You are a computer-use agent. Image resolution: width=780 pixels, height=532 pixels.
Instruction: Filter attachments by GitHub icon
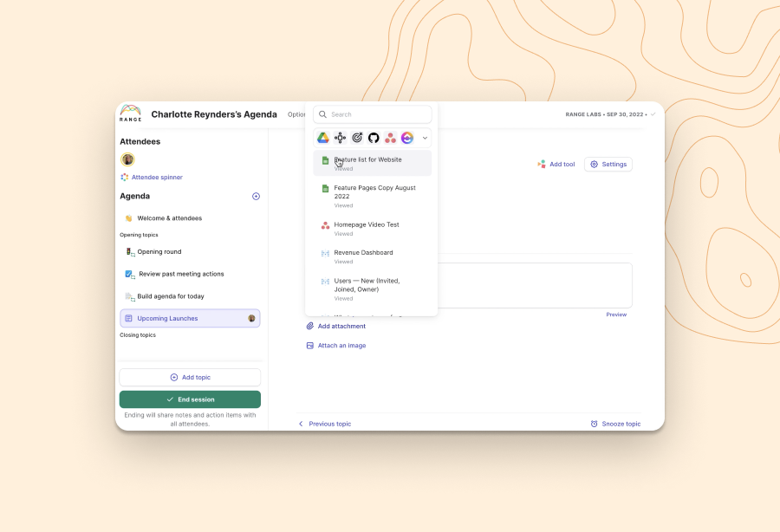point(374,139)
